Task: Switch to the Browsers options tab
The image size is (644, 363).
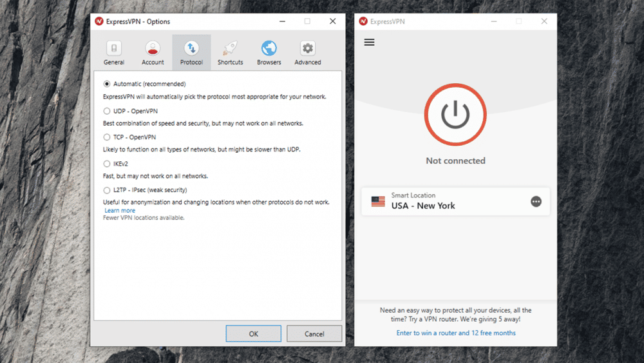Action: [269, 53]
